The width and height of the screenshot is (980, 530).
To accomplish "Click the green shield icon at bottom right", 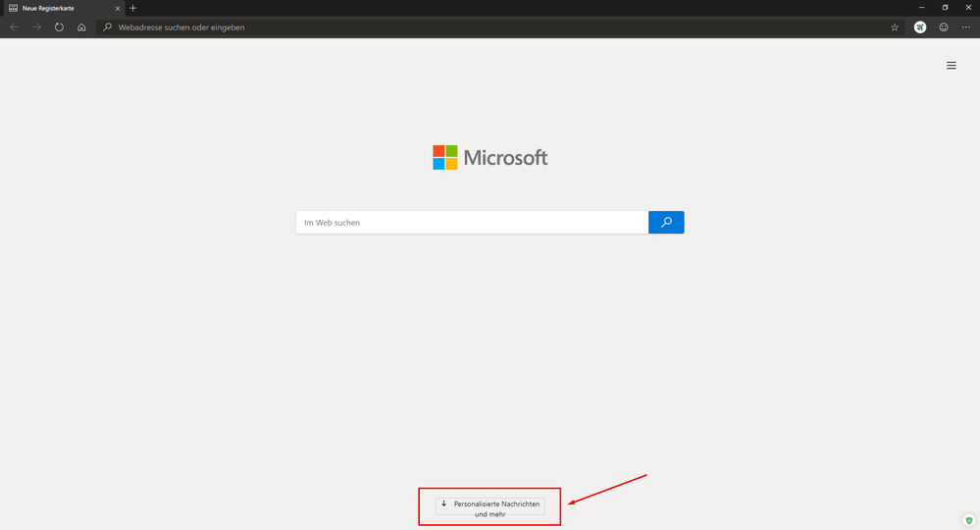I will (969, 520).
